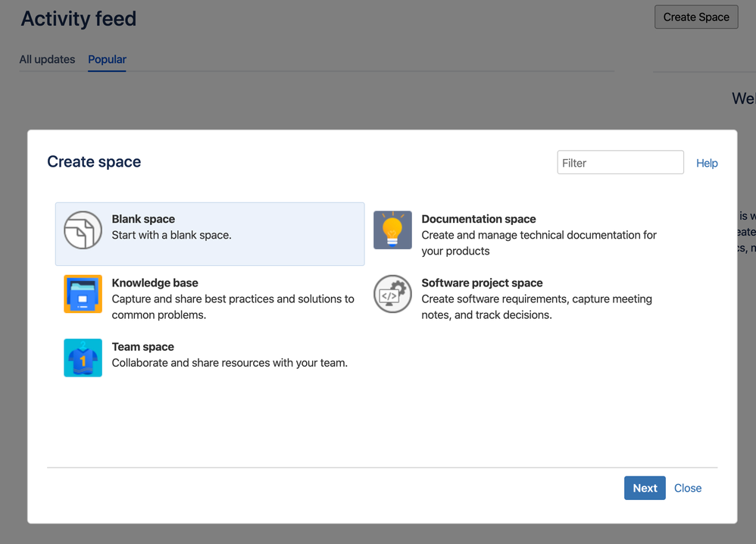
Task: Focus the Filter text field
Action: point(620,163)
